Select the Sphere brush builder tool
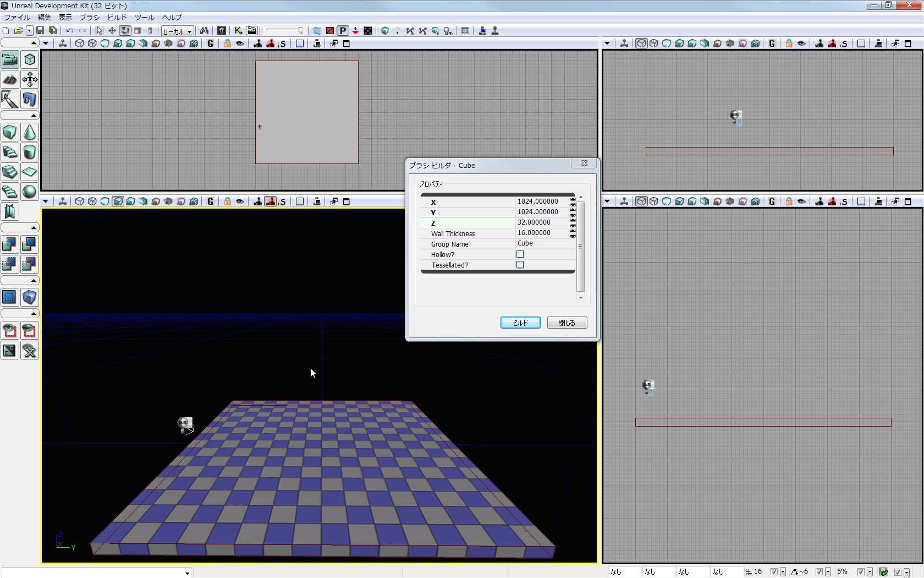924x578 pixels. click(30, 192)
